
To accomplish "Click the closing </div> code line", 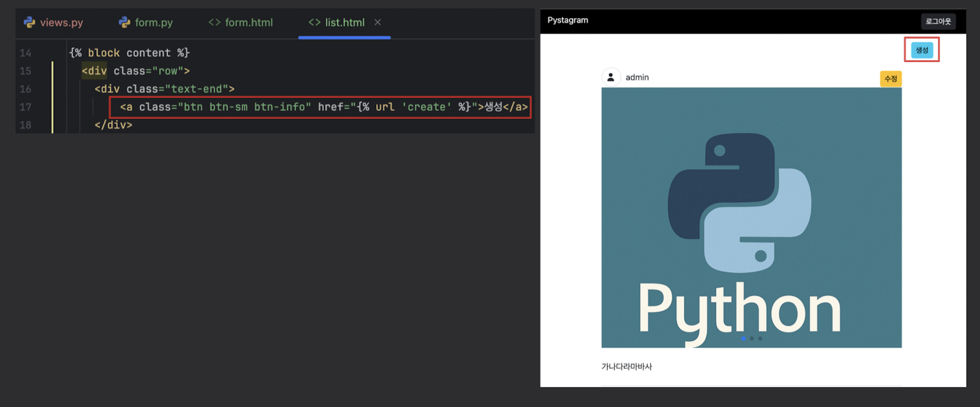I will click(x=113, y=125).
